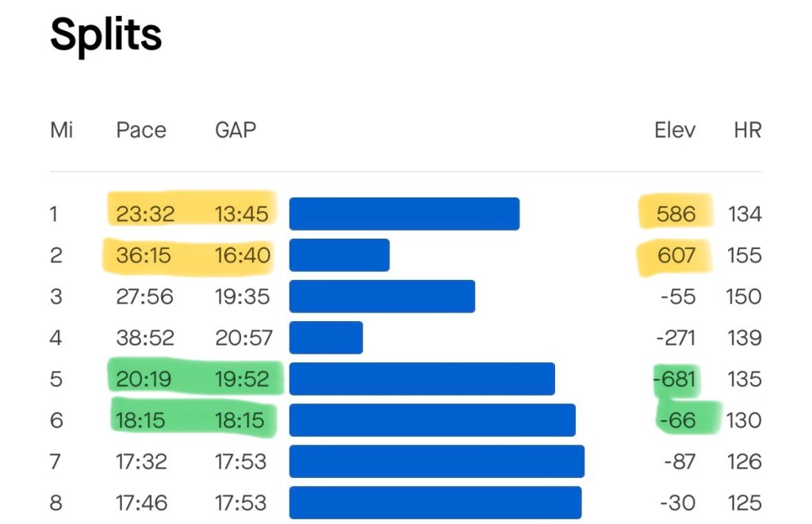Click the Elev column header
The image size is (812, 524).
675,130
